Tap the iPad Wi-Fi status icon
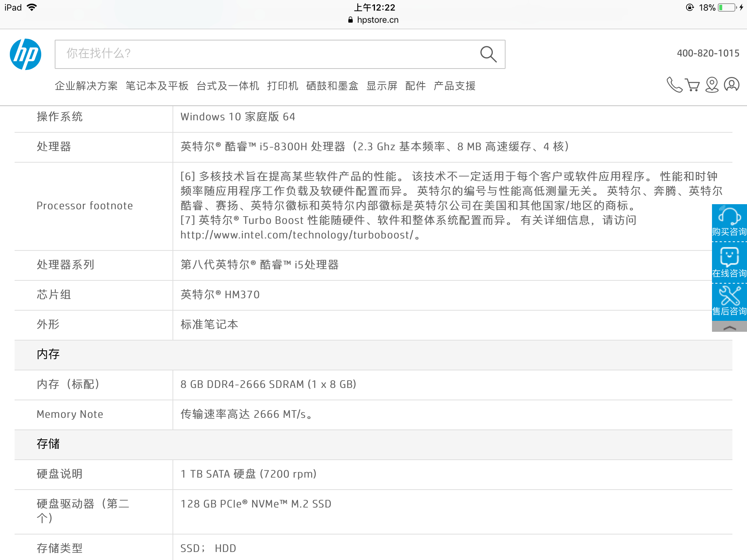This screenshot has width=747, height=560. (32, 7)
